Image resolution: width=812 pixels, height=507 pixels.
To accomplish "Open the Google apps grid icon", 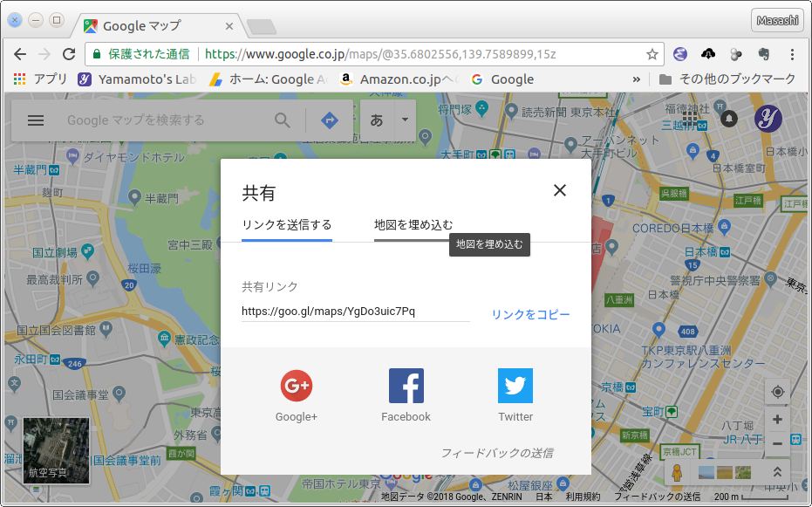I will 690,119.
